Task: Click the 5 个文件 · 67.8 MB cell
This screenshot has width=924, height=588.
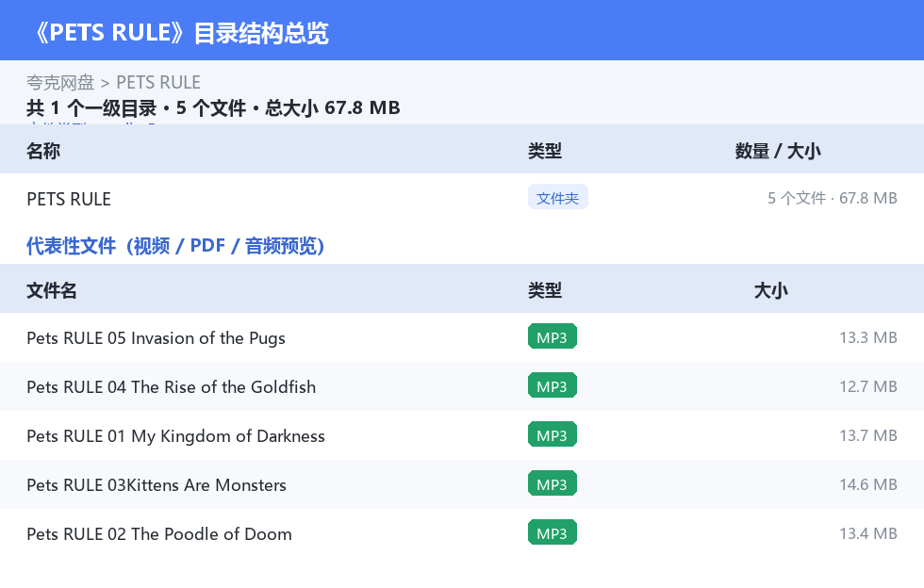Action: coord(832,198)
